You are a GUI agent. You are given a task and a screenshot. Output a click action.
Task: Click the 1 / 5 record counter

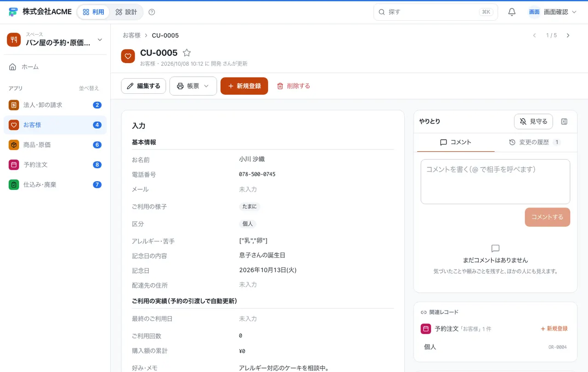pyautogui.click(x=551, y=35)
